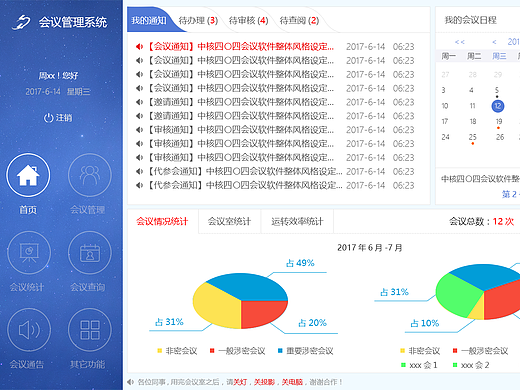Screen dimensions: 520x390
Task: Select highlighted day 12 in calendar
Action: (498, 106)
